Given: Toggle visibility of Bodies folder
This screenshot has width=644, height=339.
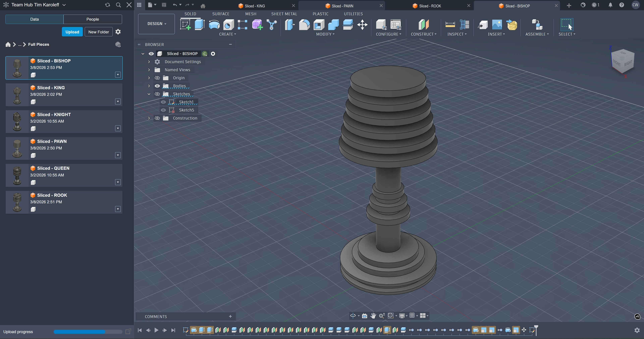Looking at the screenshot, I should point(157,86).
